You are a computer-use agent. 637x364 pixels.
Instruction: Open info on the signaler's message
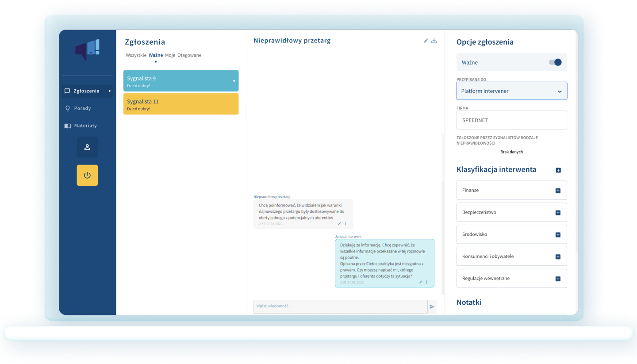[345, 223]
